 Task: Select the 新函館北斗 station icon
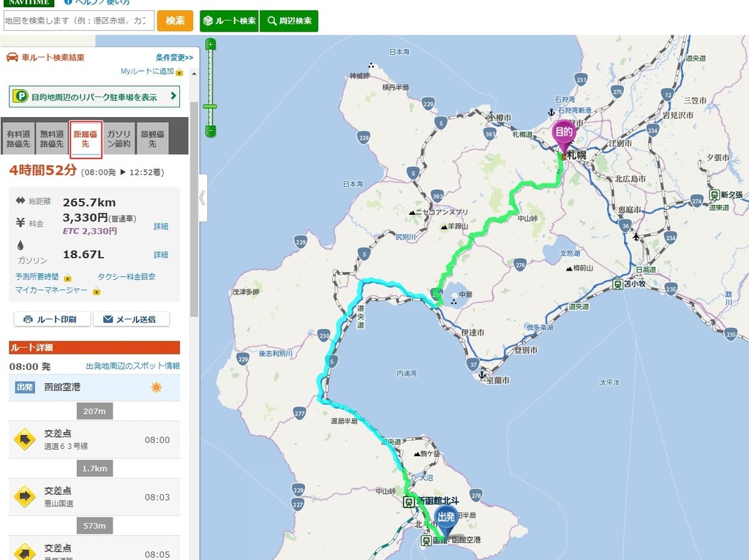[409, 502]
